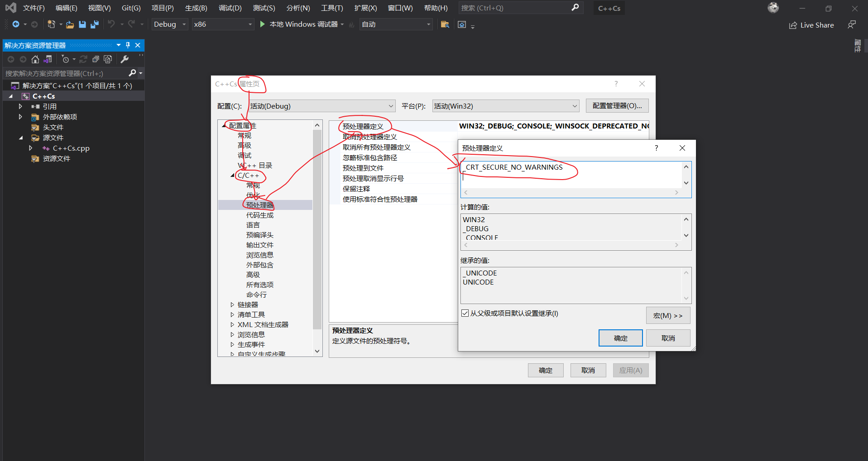Select 命令行 in the property tree
This screenshot has height=461, width=868.
[x=257, y=295]
